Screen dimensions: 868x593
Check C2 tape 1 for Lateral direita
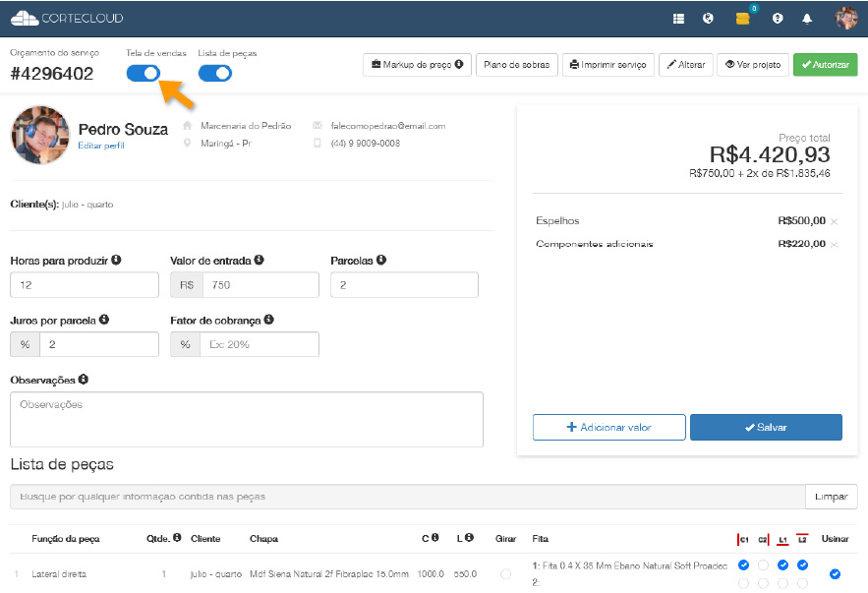pos(764,565)
